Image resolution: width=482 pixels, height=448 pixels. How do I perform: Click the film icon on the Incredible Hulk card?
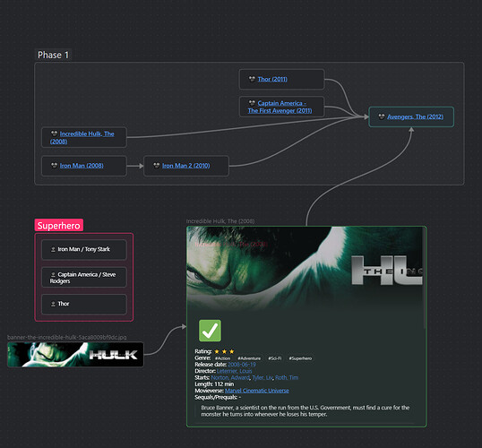click(54, 134)
